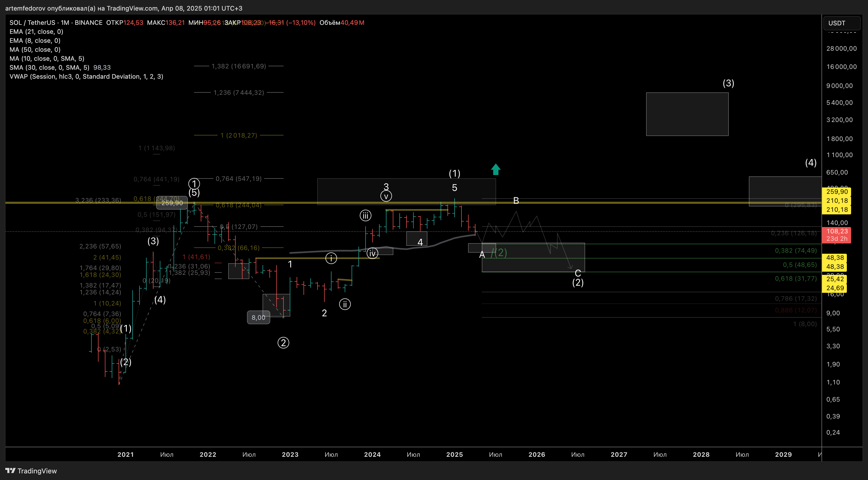Image resolution: width=868 pixels, height=480 pixels.
Task: Click the TradingView logo at bottom left
Action: (31, 471)
